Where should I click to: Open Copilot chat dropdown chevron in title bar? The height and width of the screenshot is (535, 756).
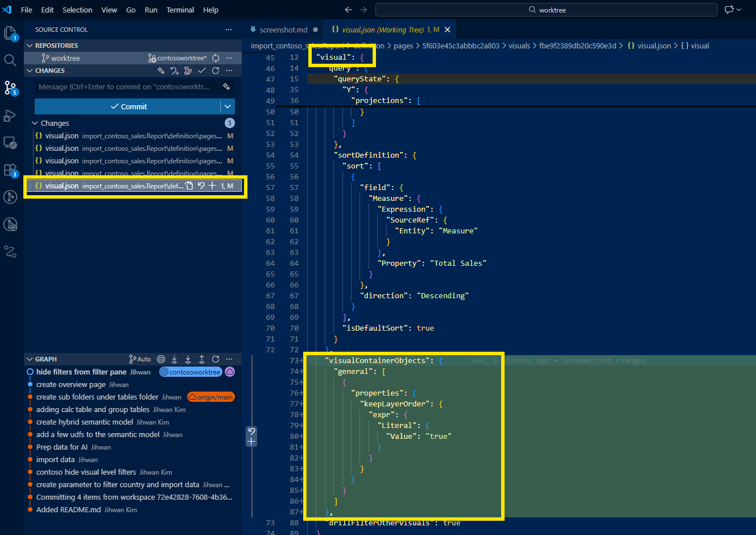(x=739, y=10)
